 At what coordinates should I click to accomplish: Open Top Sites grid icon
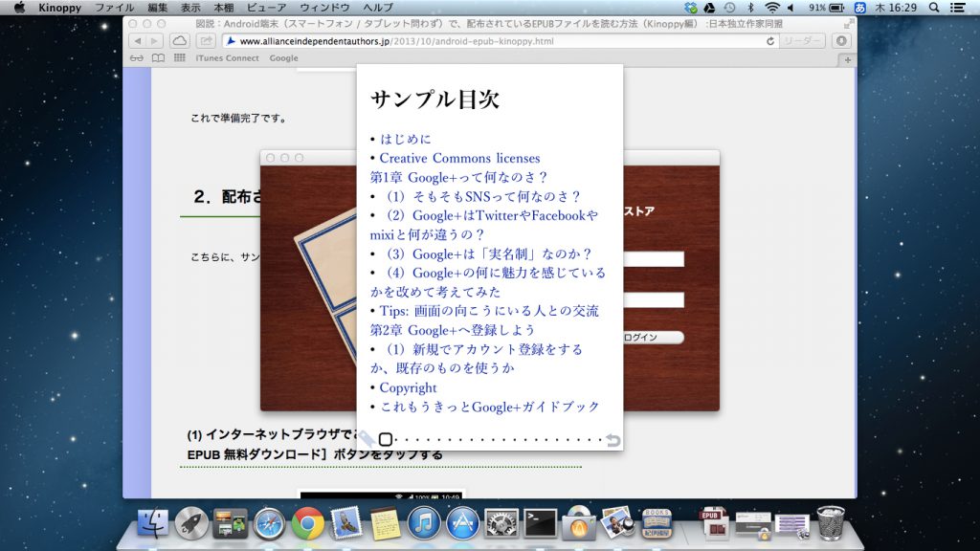pyautogui.click(x=179, y=57)
